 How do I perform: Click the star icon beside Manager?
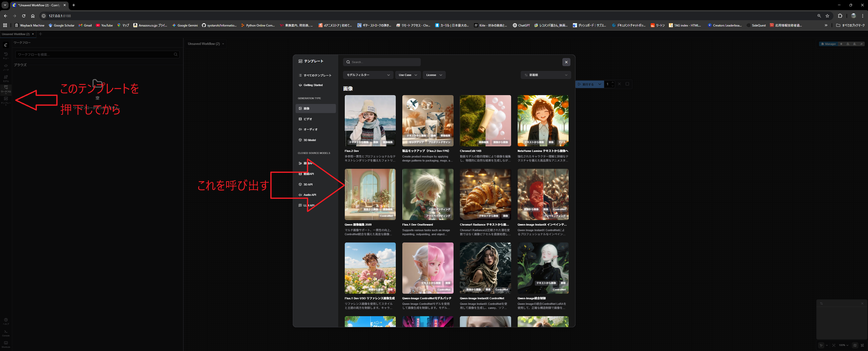[841, 44]
